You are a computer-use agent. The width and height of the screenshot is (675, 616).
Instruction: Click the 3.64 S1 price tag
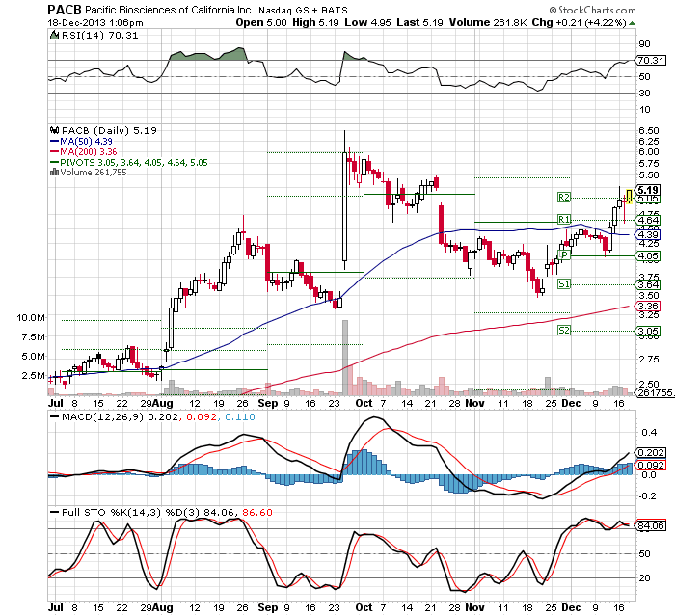tap(647, 284)
